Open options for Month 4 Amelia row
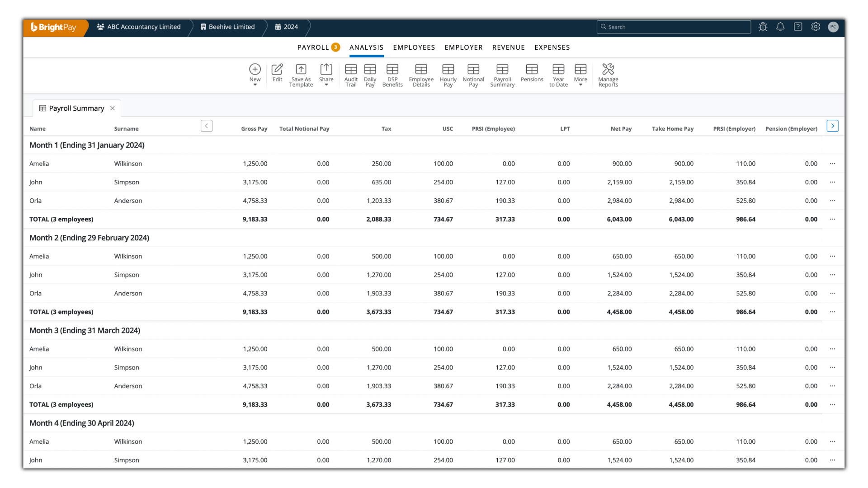This screenshot has width=868, height=488. point(832,441)
